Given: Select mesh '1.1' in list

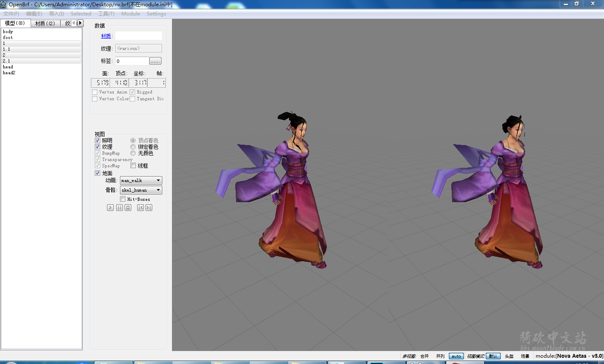Looking at the screenshot, I should [x=41, y=49].
